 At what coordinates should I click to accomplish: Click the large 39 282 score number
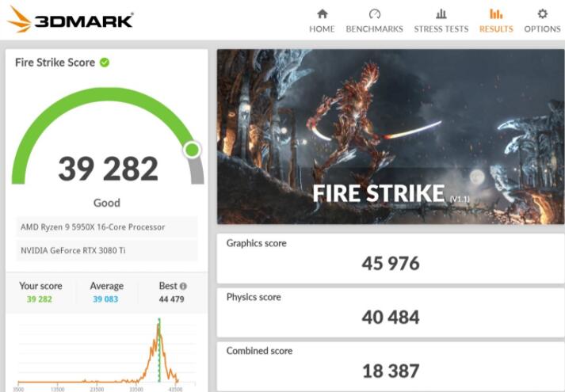108,169
